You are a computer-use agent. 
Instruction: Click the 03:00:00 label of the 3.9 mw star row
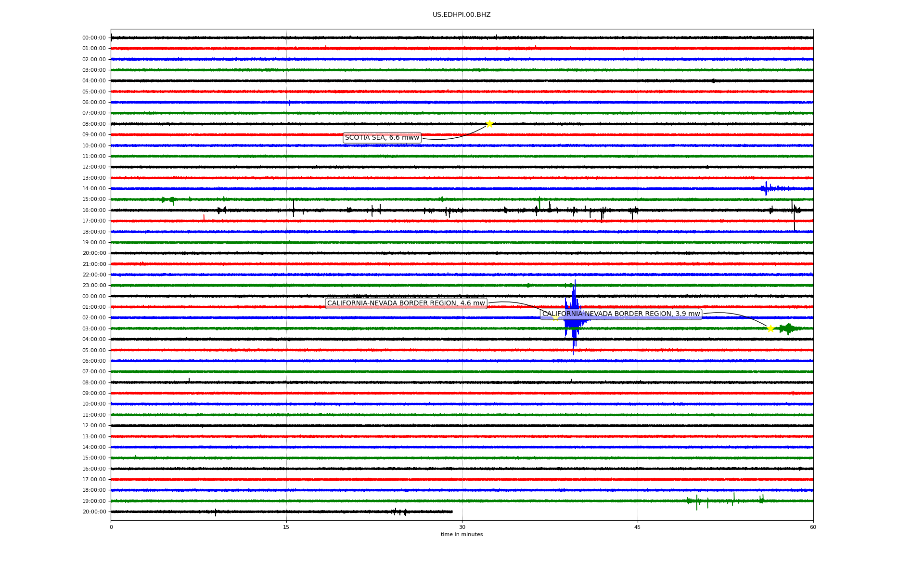94,329
